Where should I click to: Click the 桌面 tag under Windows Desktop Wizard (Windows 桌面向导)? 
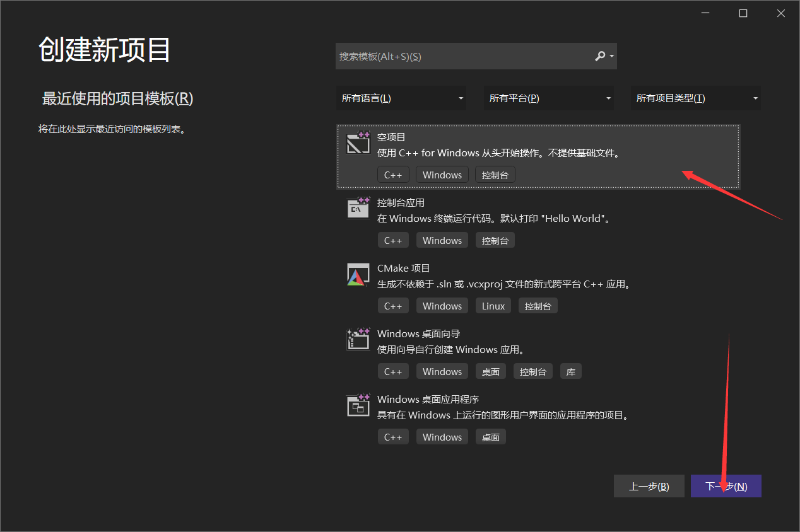click(x=491, y=371)
